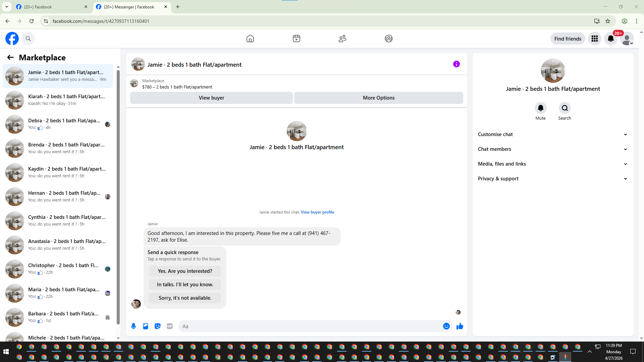Click the Chrome tab search dropdown arrow

click(6, 7)
